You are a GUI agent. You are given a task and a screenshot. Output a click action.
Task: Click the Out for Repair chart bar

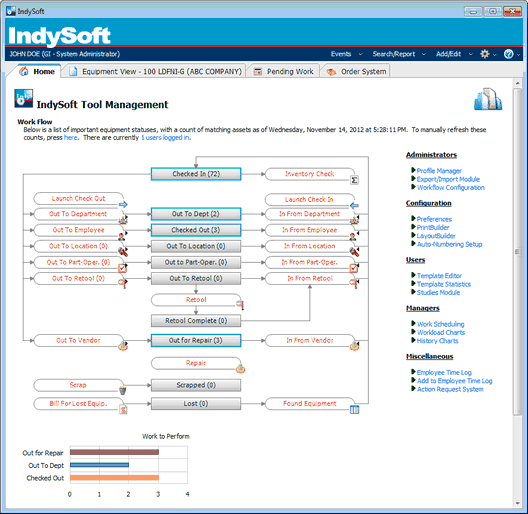114,452
